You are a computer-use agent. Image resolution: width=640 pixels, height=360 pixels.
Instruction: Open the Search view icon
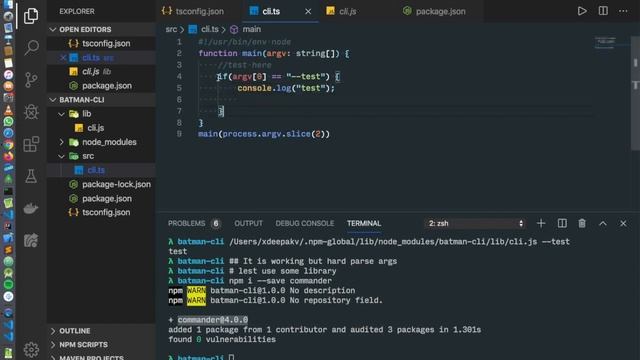[x=31, y=47]
